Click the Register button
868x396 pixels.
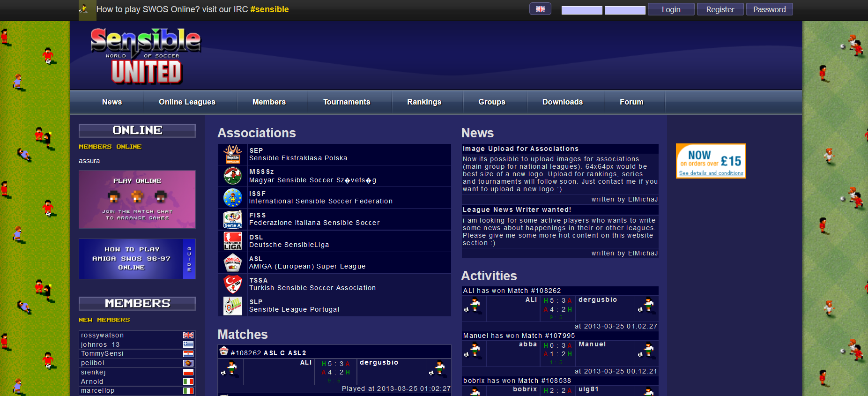point(720,9)
